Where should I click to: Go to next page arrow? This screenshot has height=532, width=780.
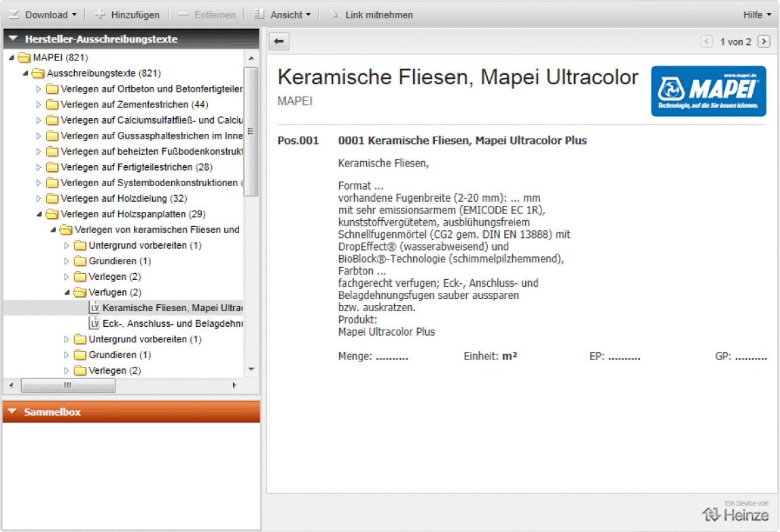point(764,41)
